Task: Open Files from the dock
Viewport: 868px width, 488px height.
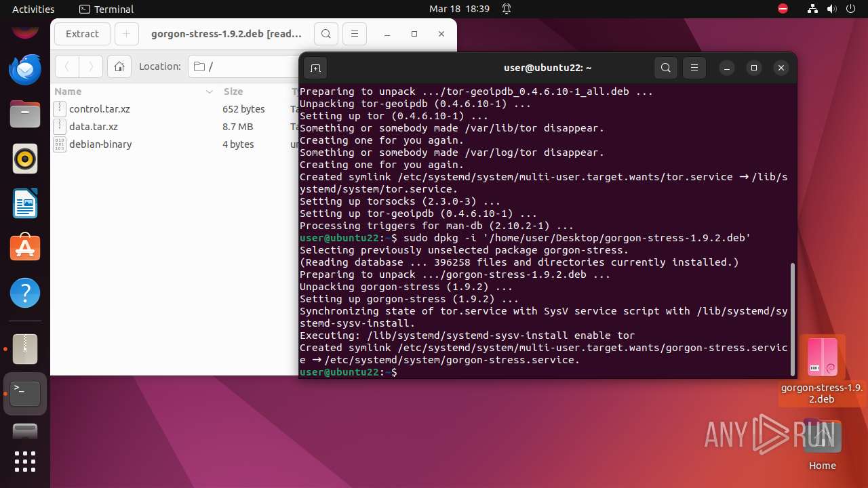Action: (x=25, y=113)
